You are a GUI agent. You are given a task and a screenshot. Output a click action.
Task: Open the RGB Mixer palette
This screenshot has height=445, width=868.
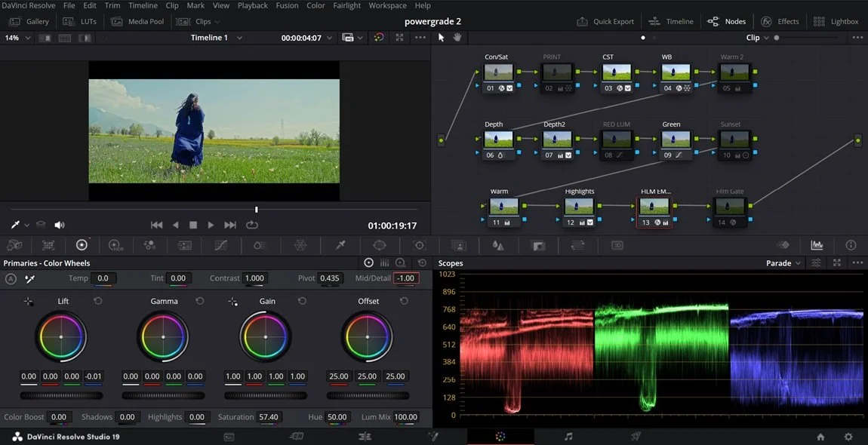[x=149, y=245]
